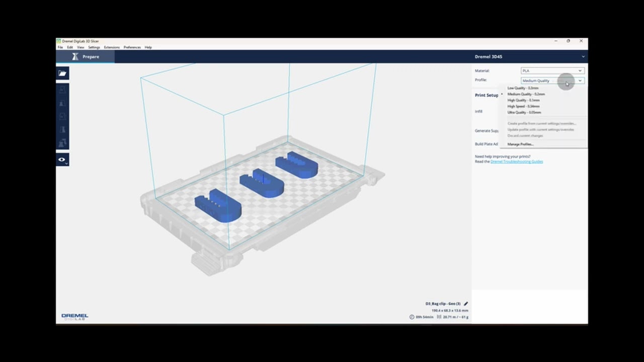This screenshot has width=644, height=362.
Task: Select the Mirror tool in left toolbar
Action: (x=62, y=130)
